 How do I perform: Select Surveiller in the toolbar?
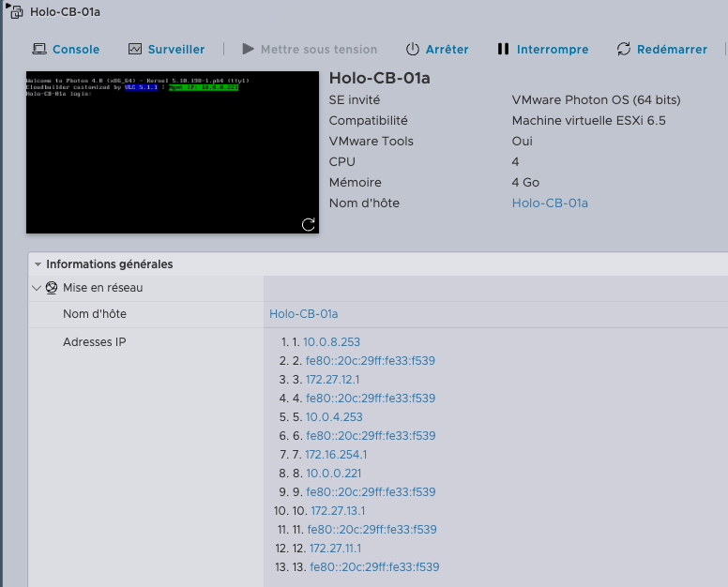[x=176, y=49]
